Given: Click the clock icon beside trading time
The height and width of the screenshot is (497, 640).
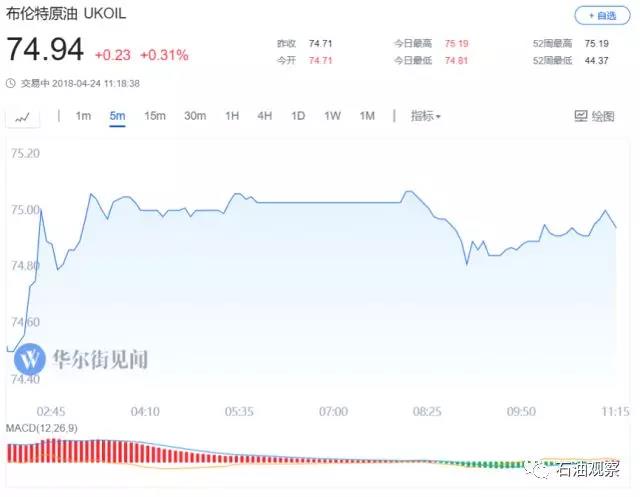Looking at the screenshot, I should [11, 83].
